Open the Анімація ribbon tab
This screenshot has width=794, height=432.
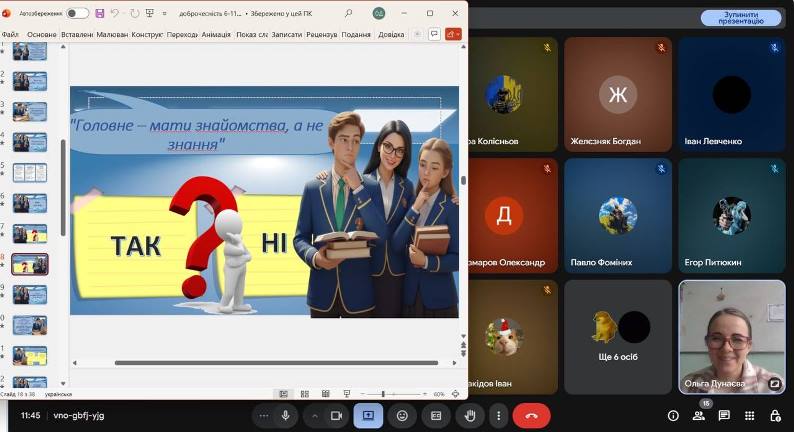(216, 34)
